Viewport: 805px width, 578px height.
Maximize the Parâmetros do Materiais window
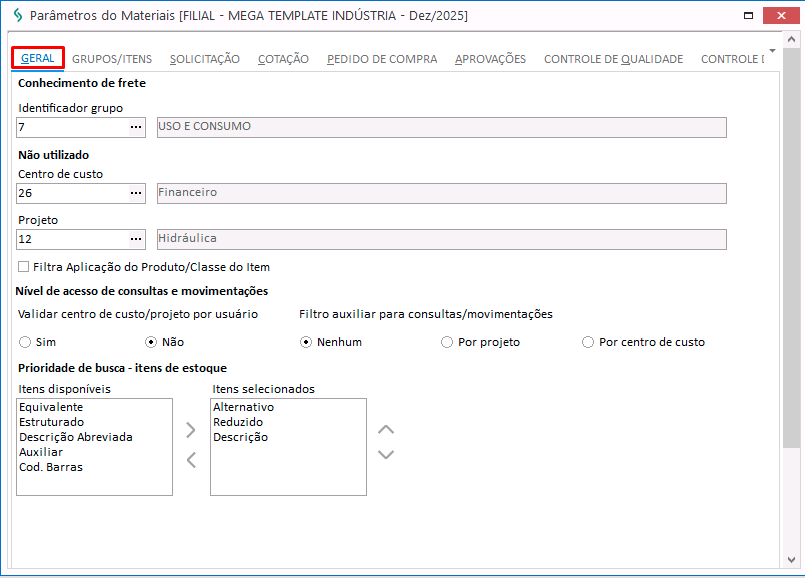pyautogui.click(x=749, y=15)
